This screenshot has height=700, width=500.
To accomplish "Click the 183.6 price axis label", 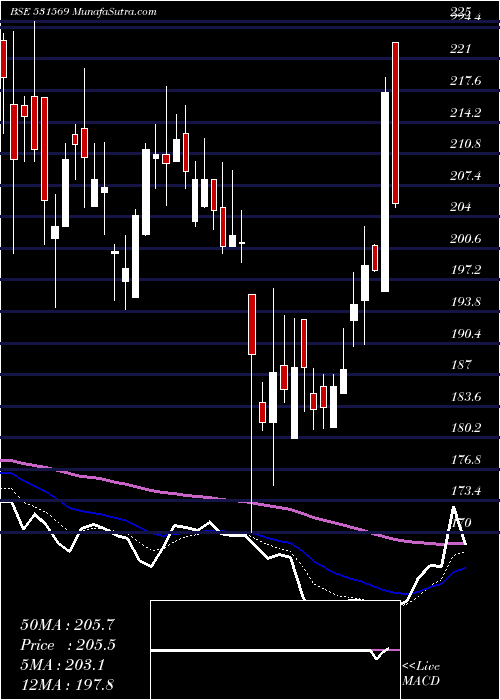I will (466, 397).
